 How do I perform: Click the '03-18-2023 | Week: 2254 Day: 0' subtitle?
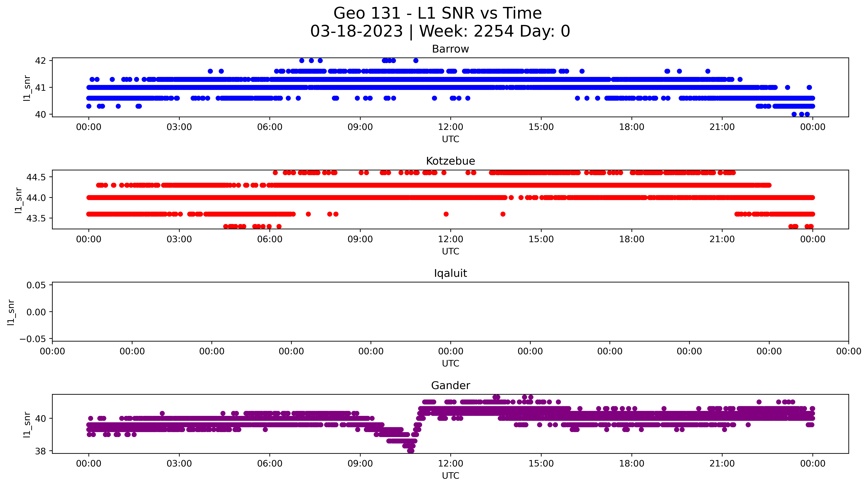tap(440, 31)
